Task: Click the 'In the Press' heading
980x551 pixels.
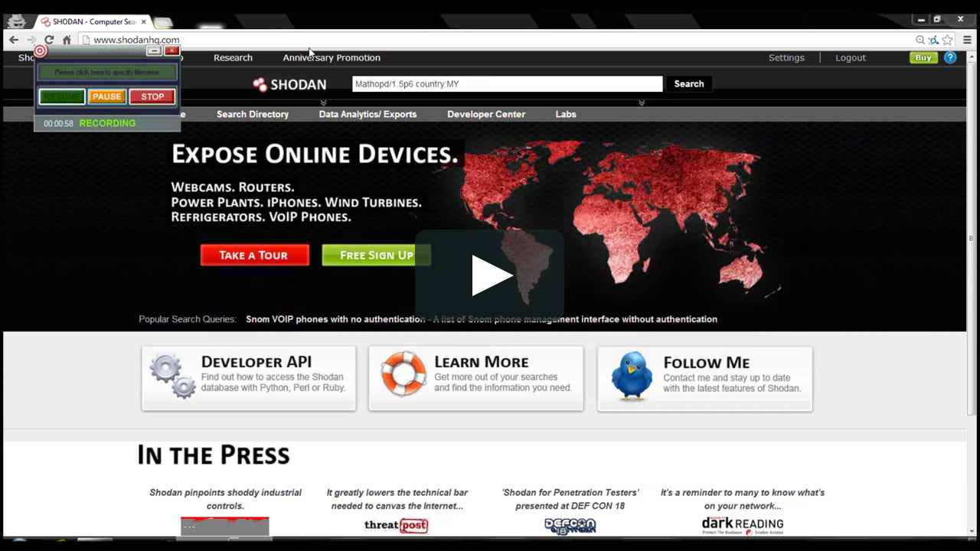Action: 214,455
